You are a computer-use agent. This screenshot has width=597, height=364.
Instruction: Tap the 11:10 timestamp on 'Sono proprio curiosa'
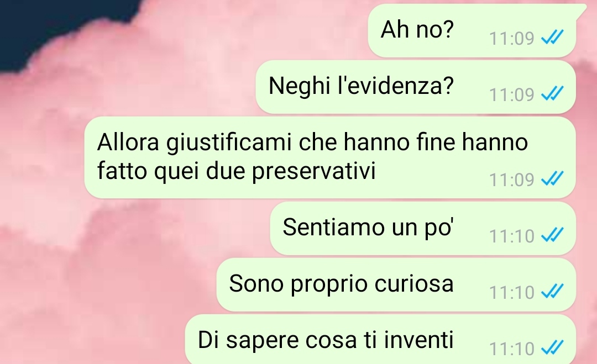tap(512, 293)
